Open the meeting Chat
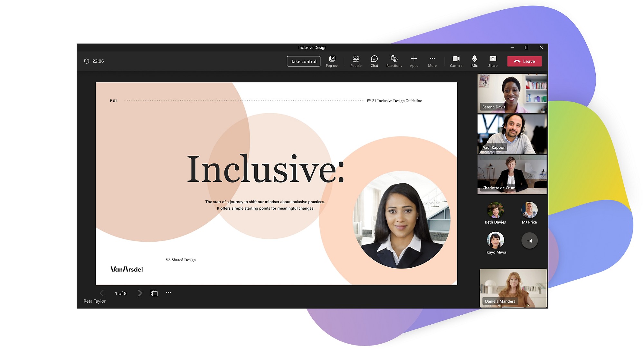This screenshot has width=644, height=351. (x=374, y=61)
